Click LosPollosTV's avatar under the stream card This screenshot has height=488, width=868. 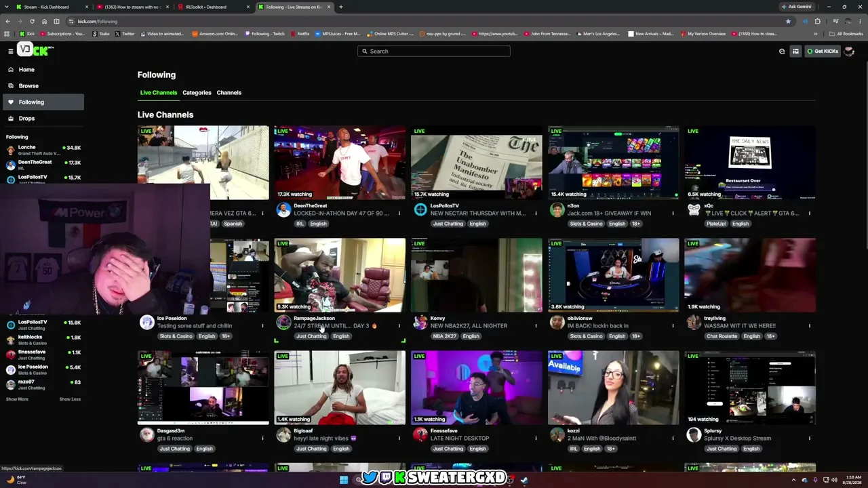(x=420, y=209)
